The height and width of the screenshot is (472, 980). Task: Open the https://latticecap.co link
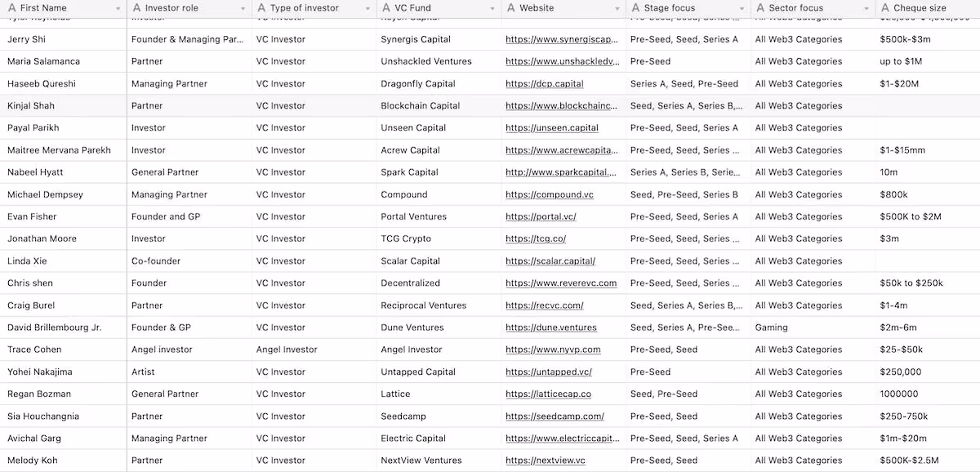coord(548,394)
